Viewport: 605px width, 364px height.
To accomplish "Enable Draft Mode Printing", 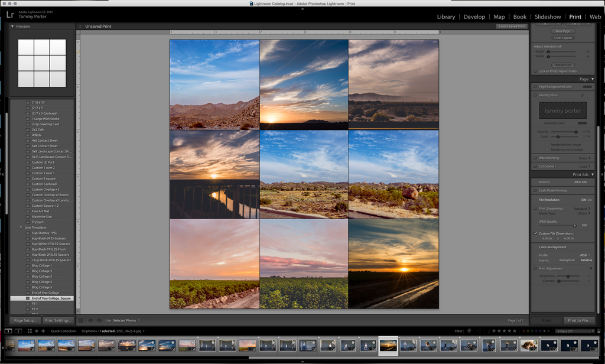I will point(535,191).
